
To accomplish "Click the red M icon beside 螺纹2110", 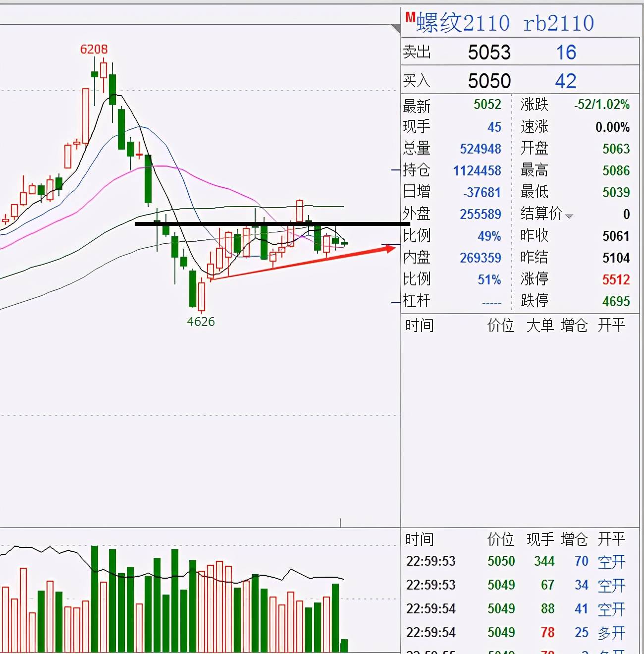I will (410, 17).
